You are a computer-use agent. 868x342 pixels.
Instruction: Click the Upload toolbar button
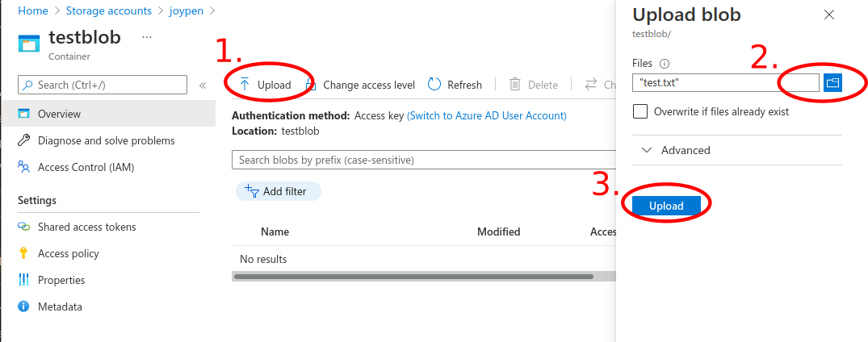click(265, 85)
